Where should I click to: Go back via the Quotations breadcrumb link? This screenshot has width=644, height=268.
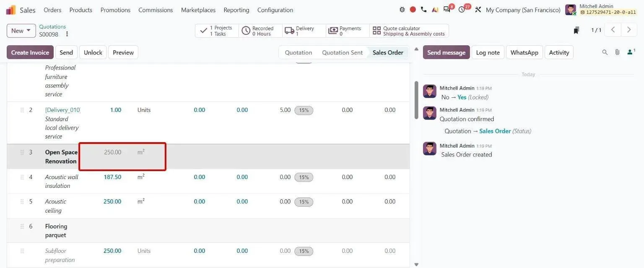click(x=52, y=26)
